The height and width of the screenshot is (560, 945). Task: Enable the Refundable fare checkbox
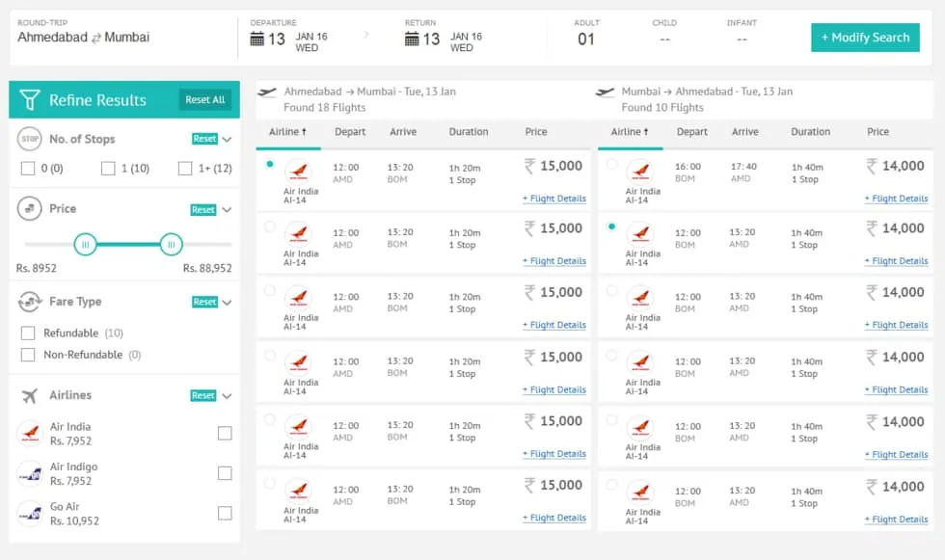point(28,333)
